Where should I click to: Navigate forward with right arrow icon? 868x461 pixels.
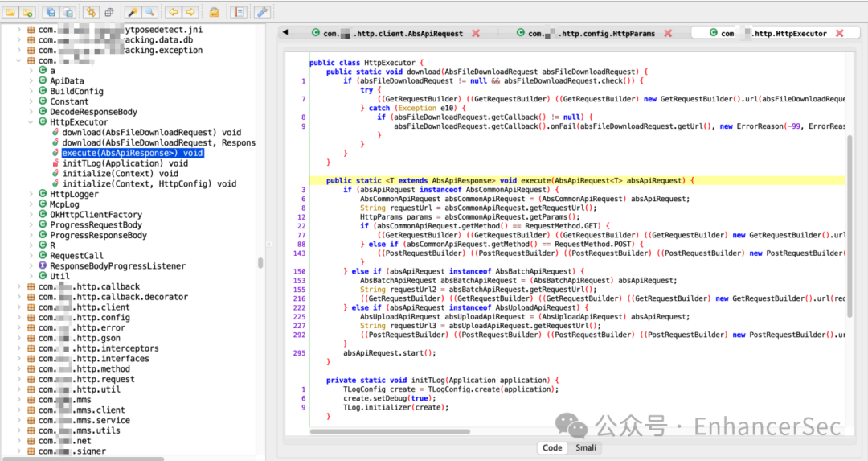pos(190,11)
